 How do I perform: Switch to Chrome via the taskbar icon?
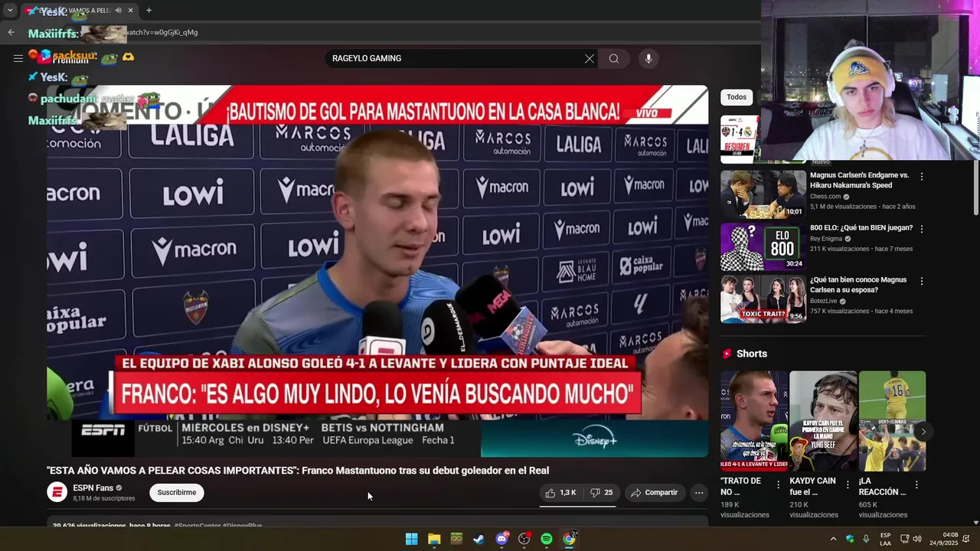point(569,539)
